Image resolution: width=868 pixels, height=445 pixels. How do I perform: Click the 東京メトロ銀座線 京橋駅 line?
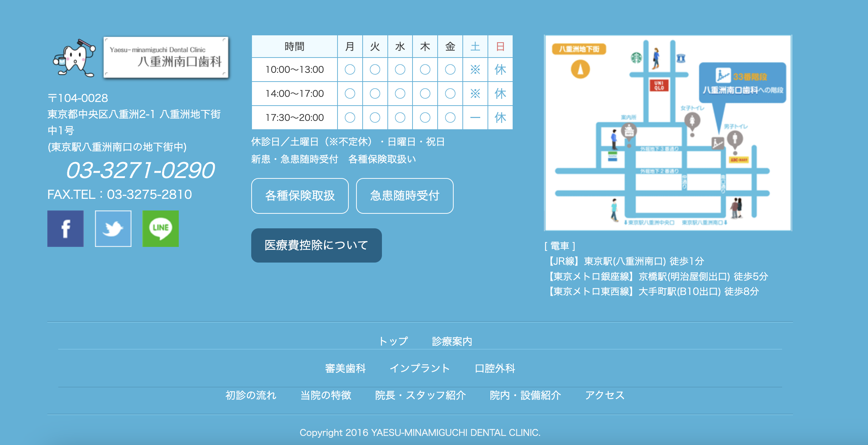pos(657,276)
